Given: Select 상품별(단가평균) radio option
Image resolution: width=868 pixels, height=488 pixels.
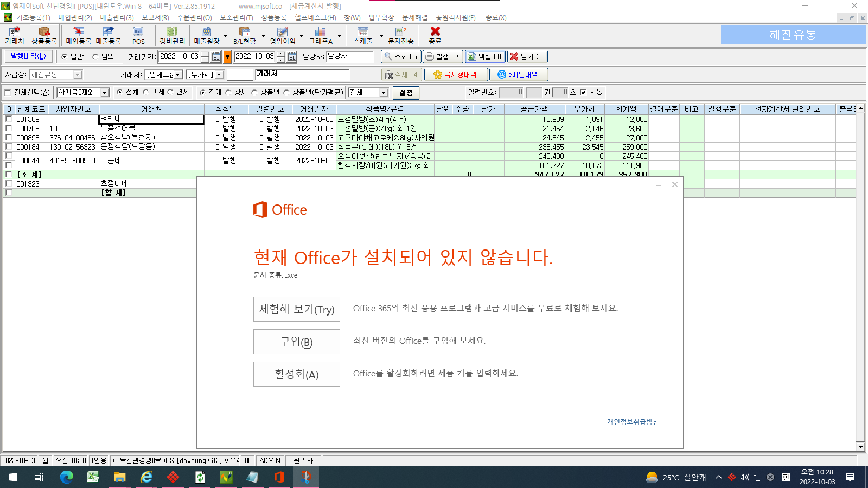Looking at the screenshot, I should point(286,93).
